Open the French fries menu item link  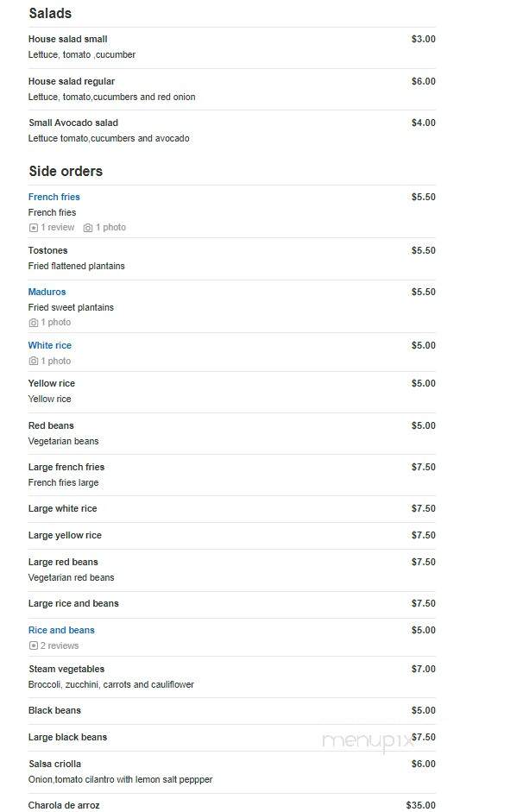click(54, 197)
